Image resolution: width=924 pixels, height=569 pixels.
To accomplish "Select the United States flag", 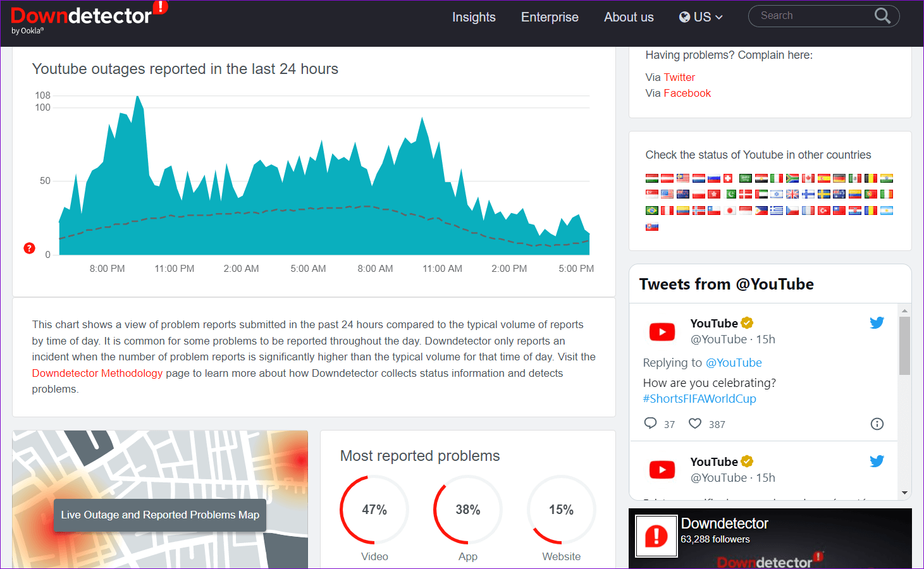I will pos(667,194).
